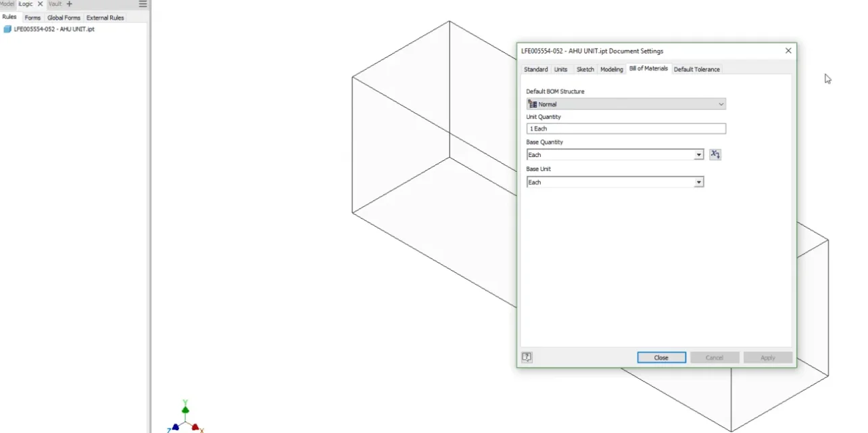Click the Base Quantity parameter icon button
The image size is (868, 433).
[715, 154]
